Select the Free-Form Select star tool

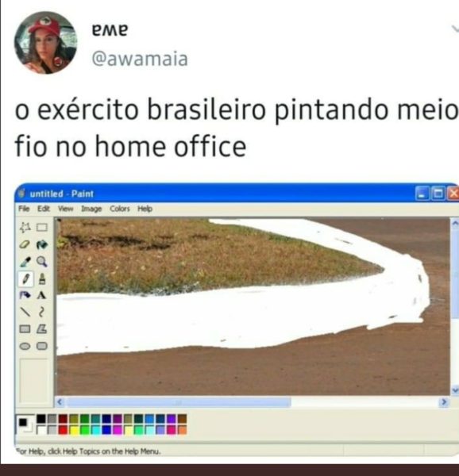point(25,228)
